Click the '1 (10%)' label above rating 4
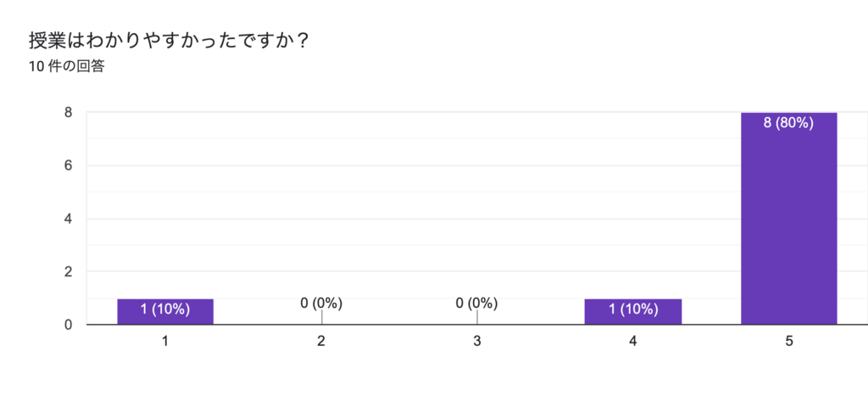 tap(633, 310)
